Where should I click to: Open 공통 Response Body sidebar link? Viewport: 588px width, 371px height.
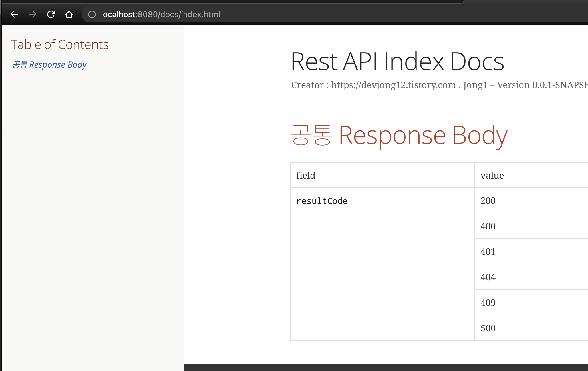(x=49, y=65)
